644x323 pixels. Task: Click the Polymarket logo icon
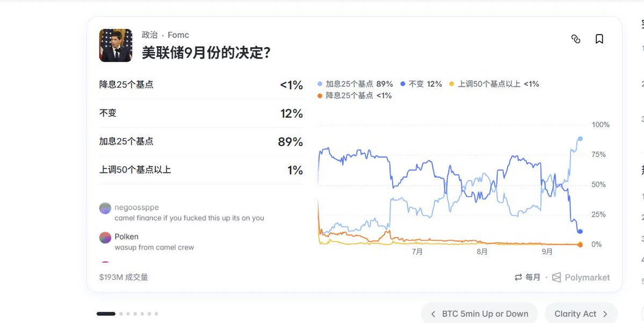coord(556,277)
